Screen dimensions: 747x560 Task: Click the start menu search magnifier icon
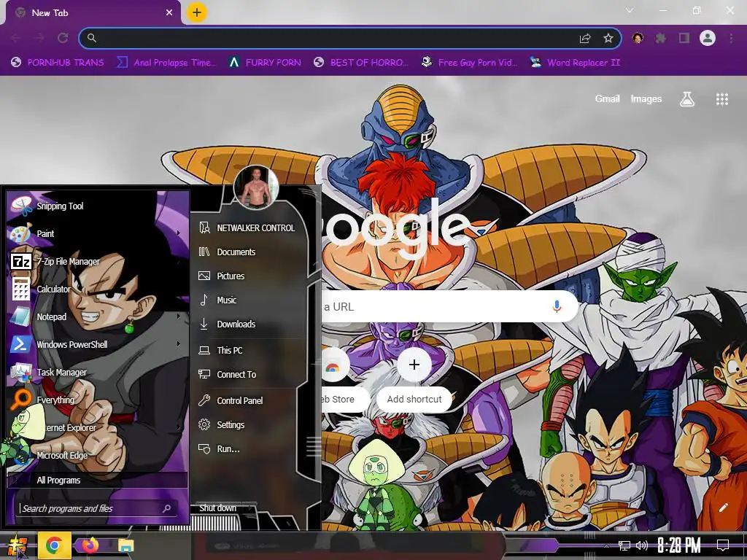(x=167, y=508)
